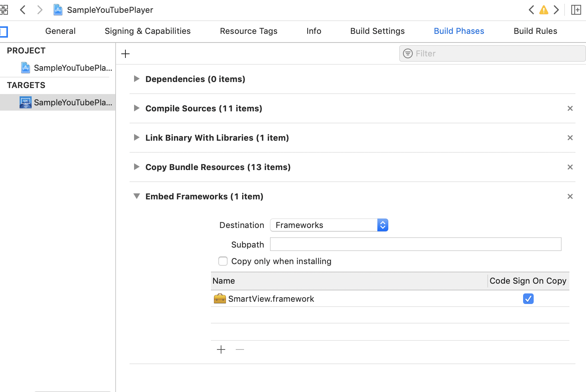This screenshot has width=586, height=392.
Task: Expand the Compile Sources section
Action: tap(136, 108)
